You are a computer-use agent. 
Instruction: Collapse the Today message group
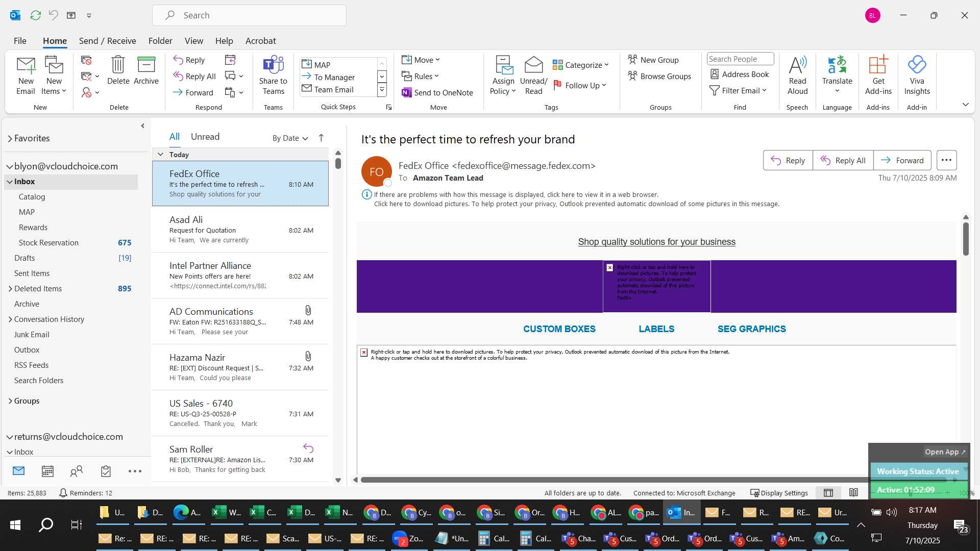(160, 154)
